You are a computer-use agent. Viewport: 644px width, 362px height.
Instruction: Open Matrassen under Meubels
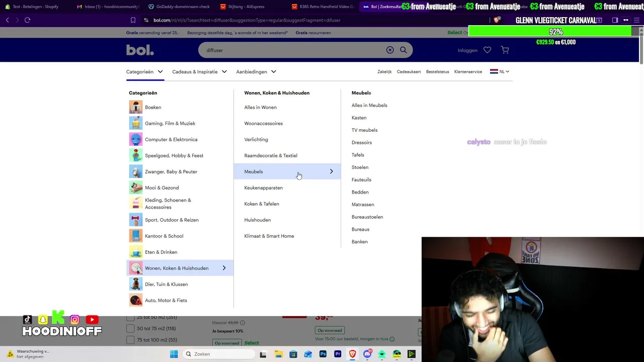click(363, 204)
